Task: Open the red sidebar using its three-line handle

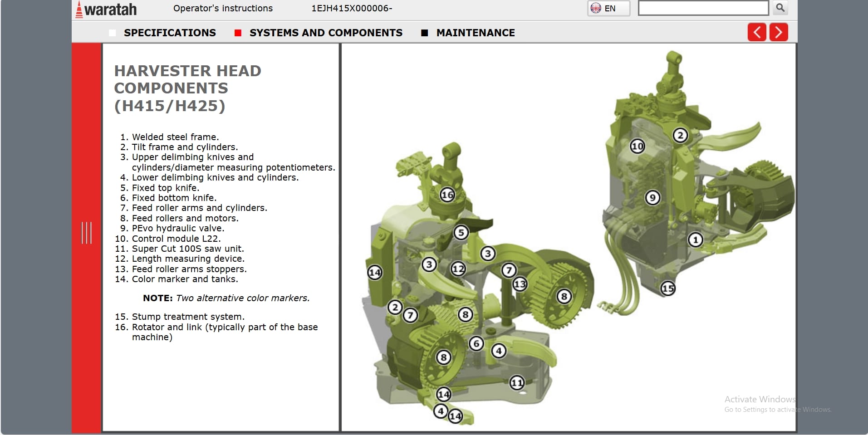Action: 86,233
